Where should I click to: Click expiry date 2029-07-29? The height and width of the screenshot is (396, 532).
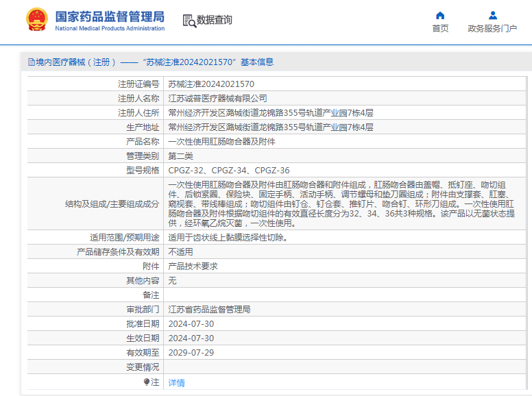click(x=191, y=353)
